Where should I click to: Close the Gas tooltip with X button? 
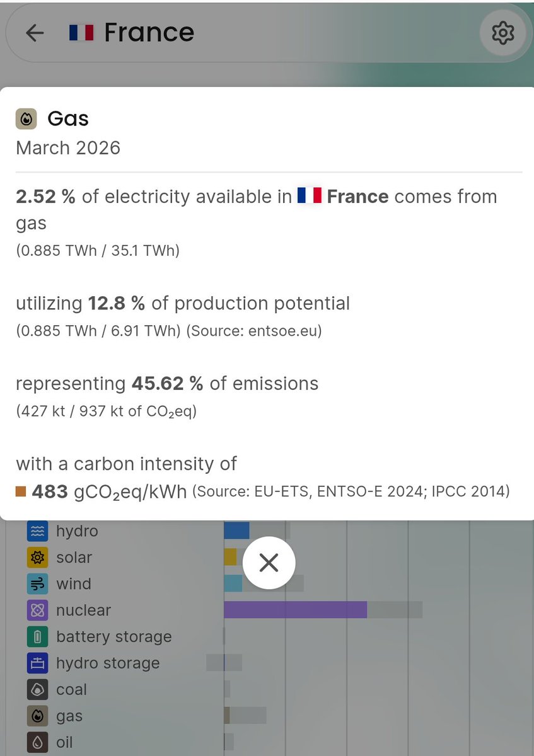pos(269,563)
